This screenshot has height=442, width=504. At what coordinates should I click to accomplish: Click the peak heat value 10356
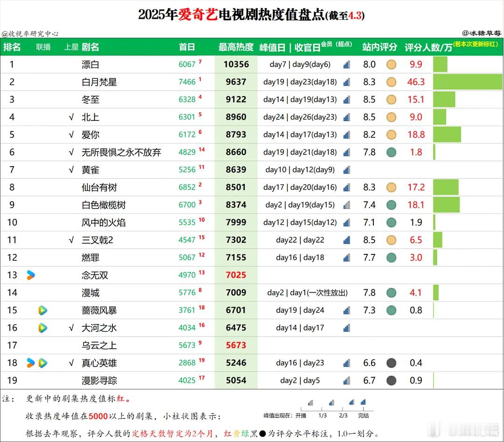pyautogui.click(x=236, y=64)
